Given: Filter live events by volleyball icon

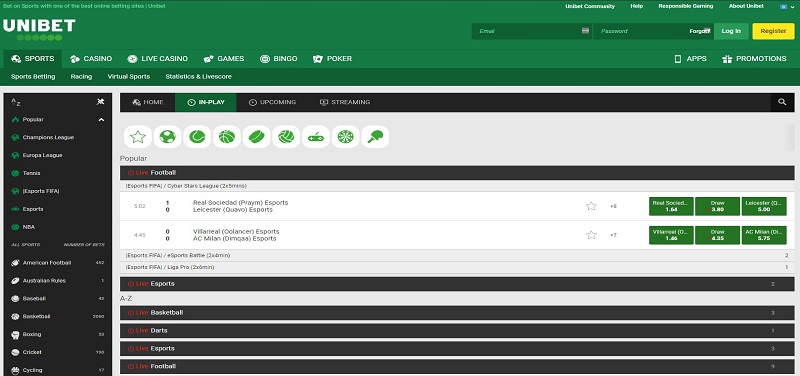Looking at the screenshot, I should (x=286, y=137).
